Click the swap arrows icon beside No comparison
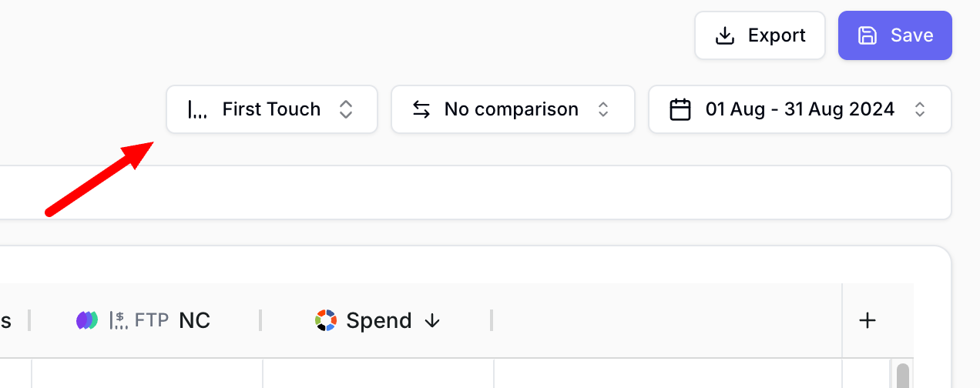The height and width of the screenshot is (388, 980). [x=421, y=109]
